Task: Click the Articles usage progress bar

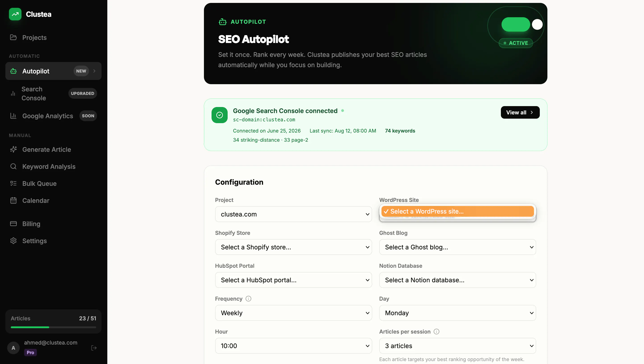Action: [53, 327]
